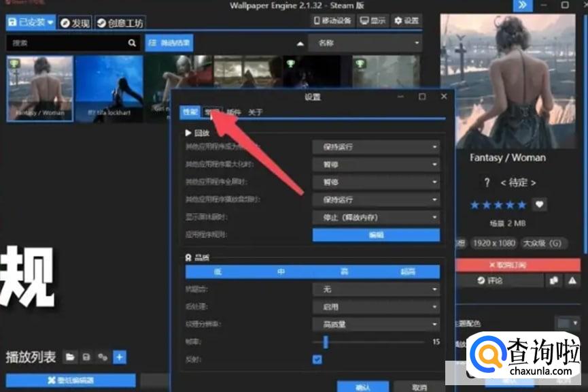Select the 超高 quality preset
This screenshot has width=588, height=392.
point(408,272)
